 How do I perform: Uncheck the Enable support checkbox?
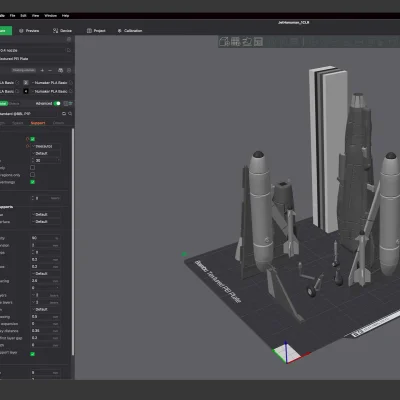click(33, 139)
